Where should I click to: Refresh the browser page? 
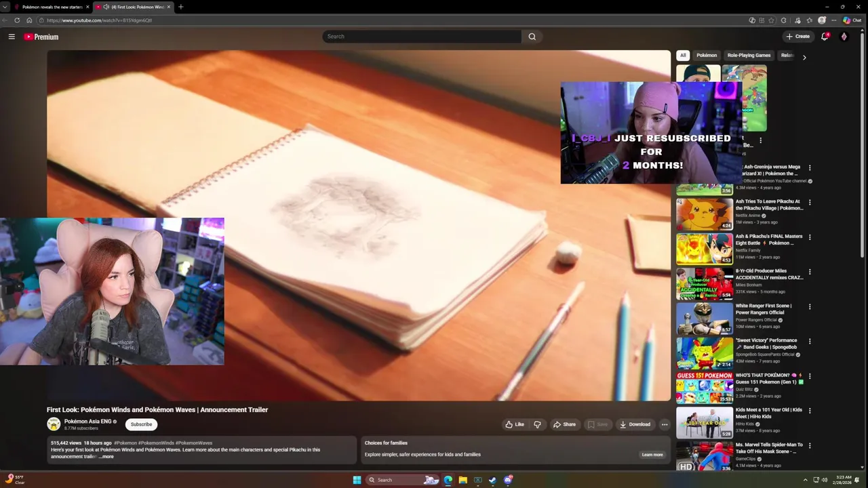(x=17, y=20)
